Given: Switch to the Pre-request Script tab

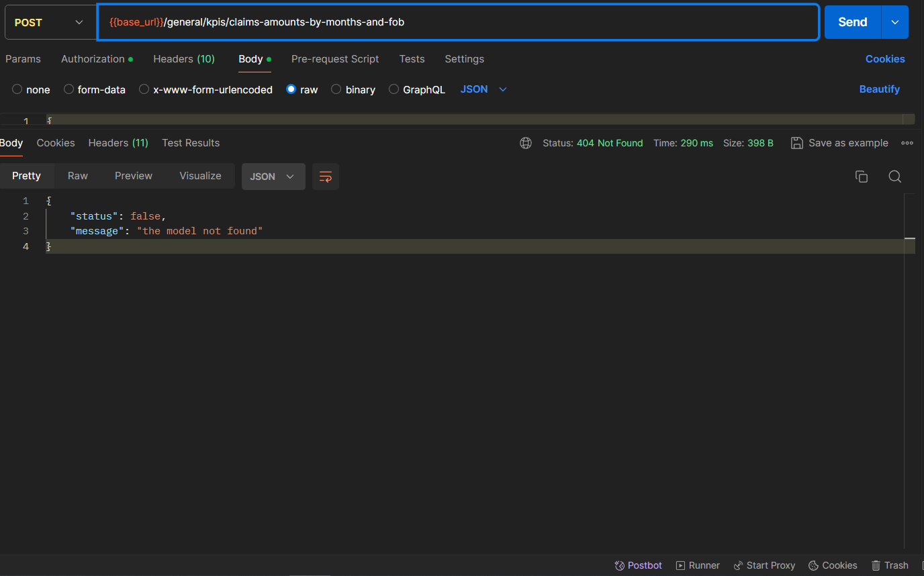Looking at the screenshot, I should coord(335,59).
